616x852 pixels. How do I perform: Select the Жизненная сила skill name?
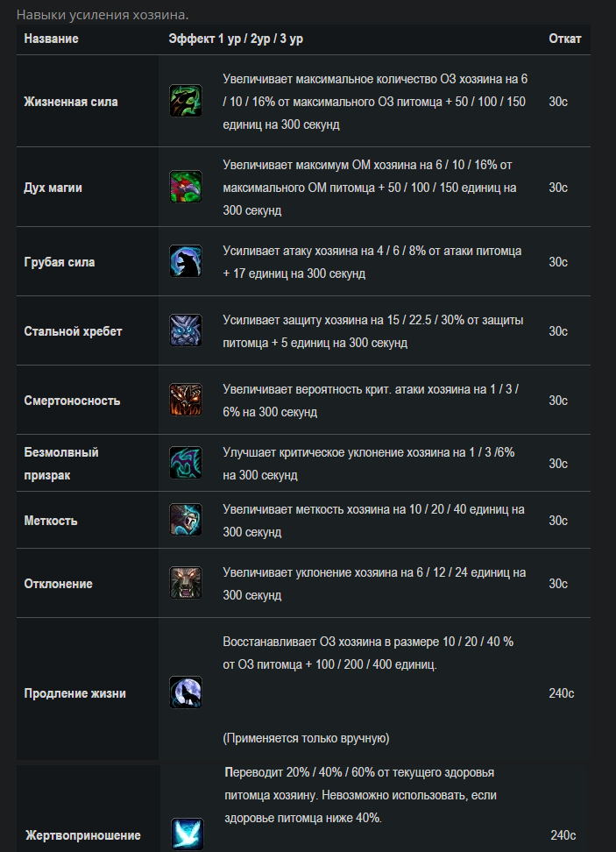tap(71, 102)
